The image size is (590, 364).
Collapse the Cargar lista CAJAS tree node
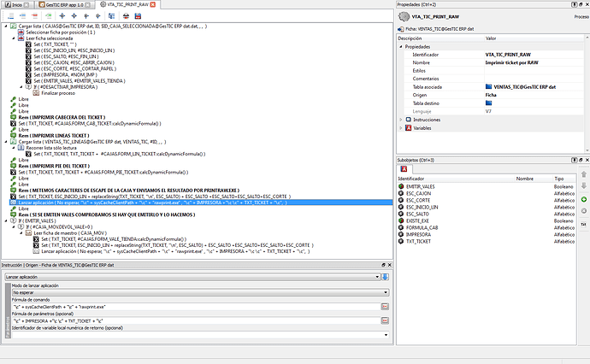coord(6,26)
